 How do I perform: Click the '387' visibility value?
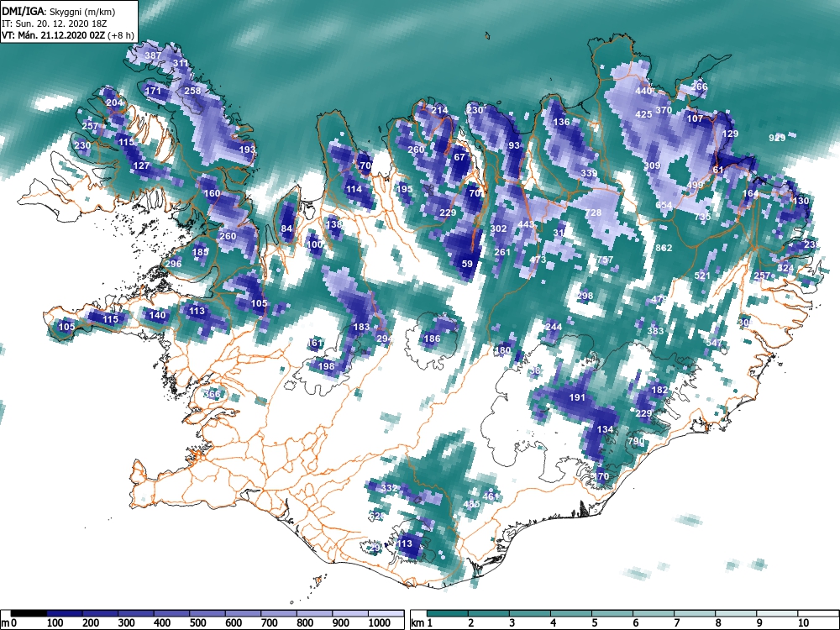point(153,55)
